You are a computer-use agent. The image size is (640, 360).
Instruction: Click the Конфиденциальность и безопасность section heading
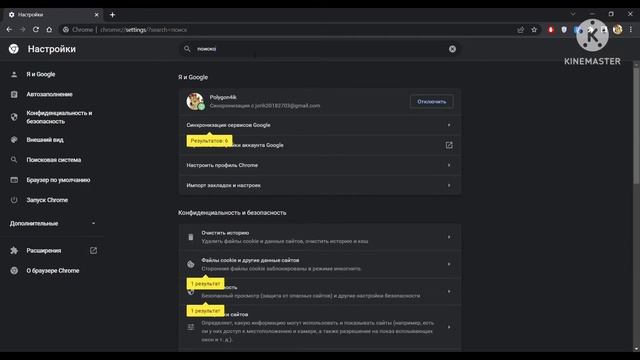pyautogui.click(x=232, y=213)
